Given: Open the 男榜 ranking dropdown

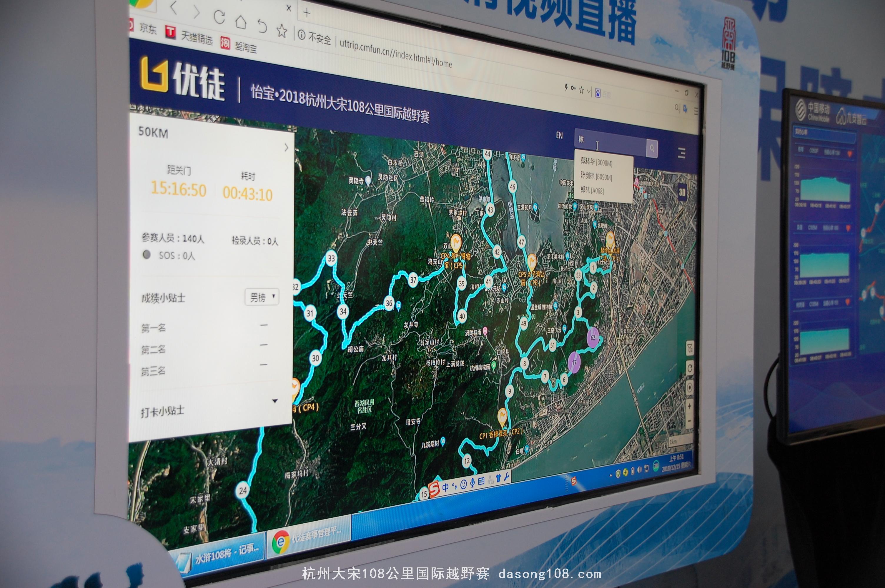Looking at the screenshot, I should [x=262, y=297].
